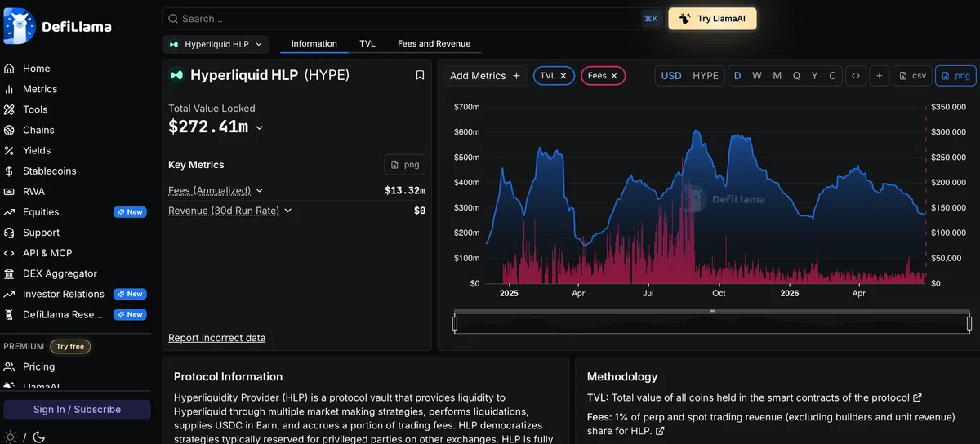The width and height of the screenshot is (980, 444).
Task: Open Investor Relations trend icon
Action: tap(10, 294)
